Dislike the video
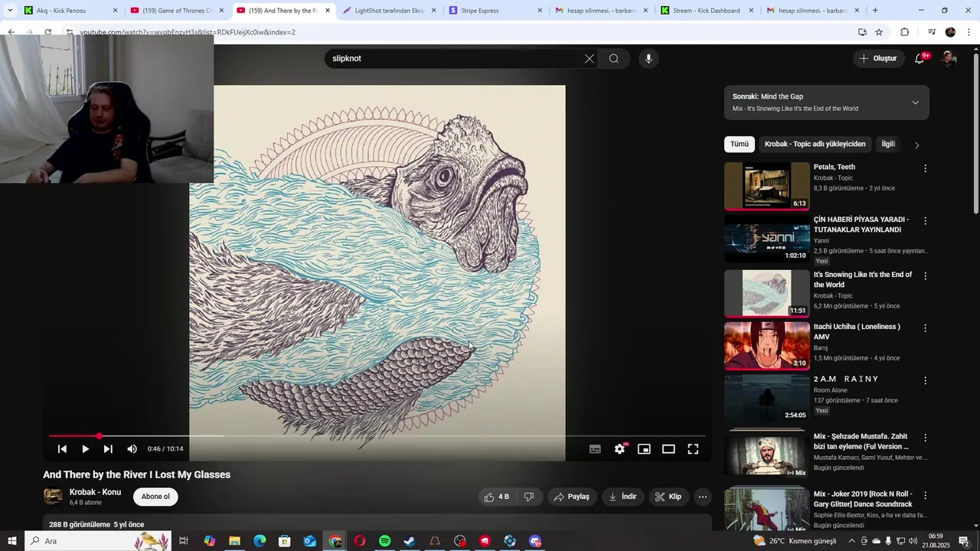This screenshot has height=551, width=980. (x=529, y=497)
